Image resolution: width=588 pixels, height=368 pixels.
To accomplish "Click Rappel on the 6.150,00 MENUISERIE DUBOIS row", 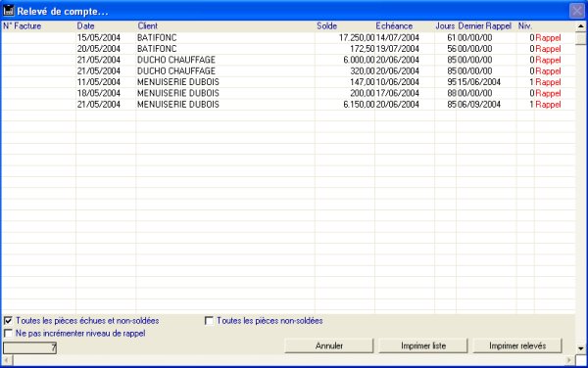I will (x=548, y=105).
